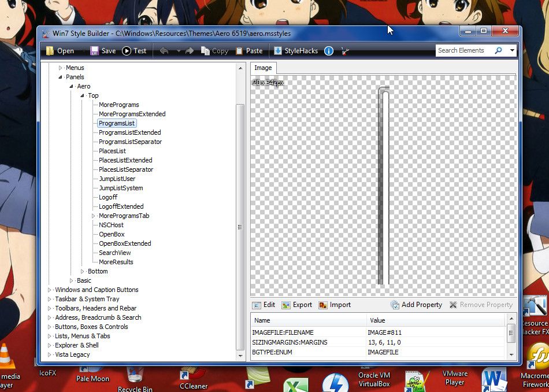Select PlacesListSeparator in the tree
The image size is (549, 392).
tap(126, 169)
